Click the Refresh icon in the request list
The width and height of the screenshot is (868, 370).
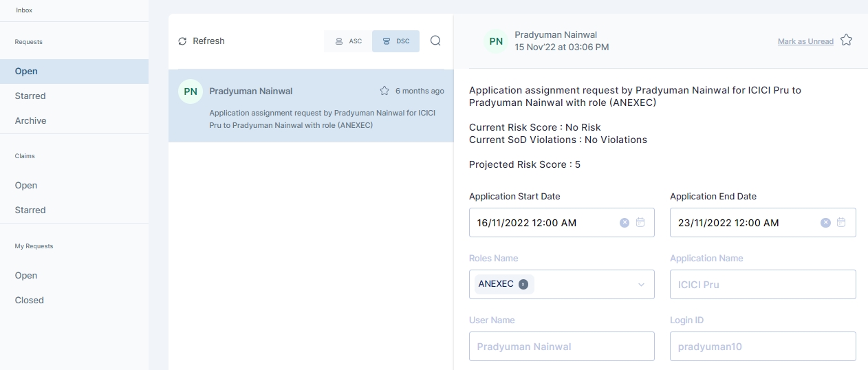[x=182, y=41]
